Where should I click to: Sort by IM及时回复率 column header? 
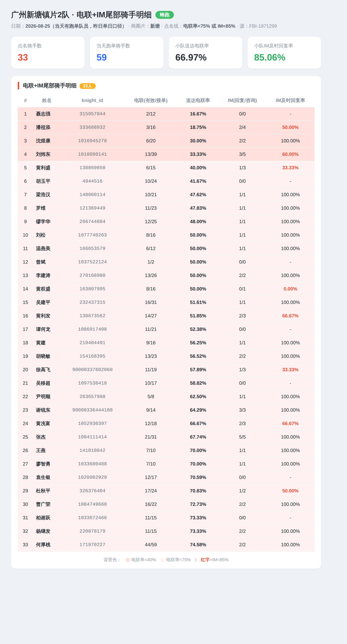click(290, 100)
